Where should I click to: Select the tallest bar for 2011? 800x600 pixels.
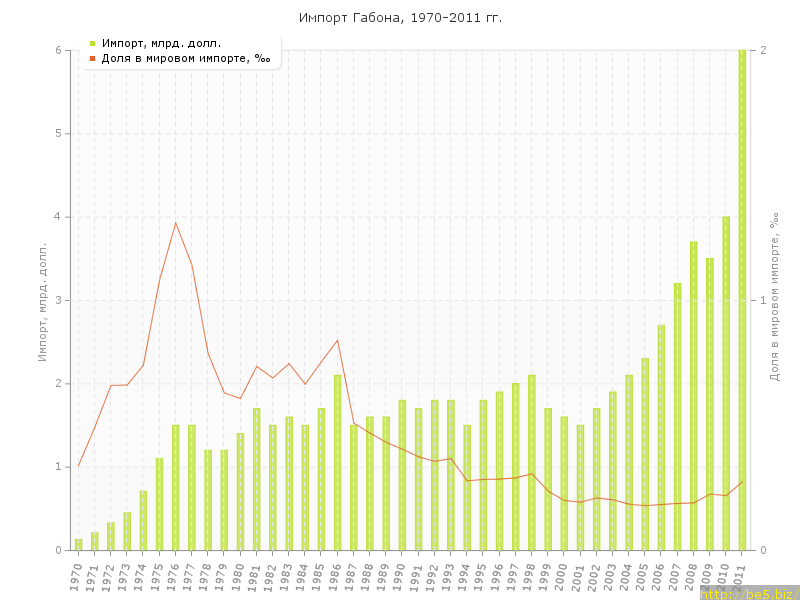pos(742,300)
